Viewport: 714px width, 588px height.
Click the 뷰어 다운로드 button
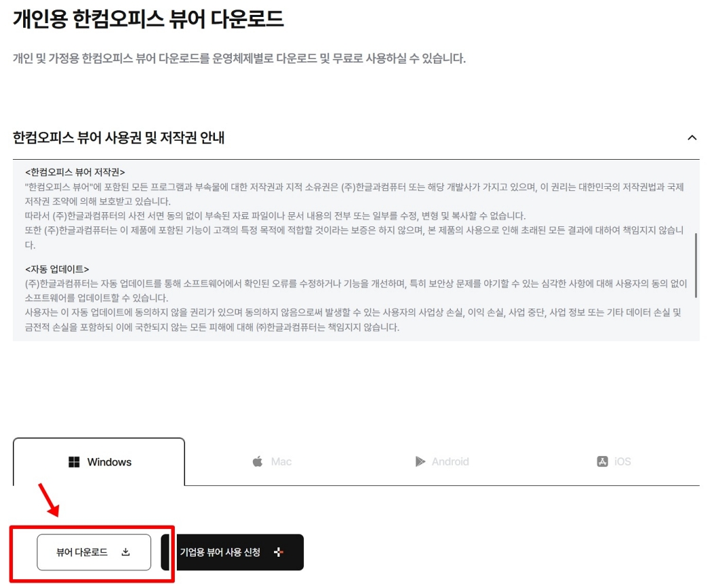(94, 552)
